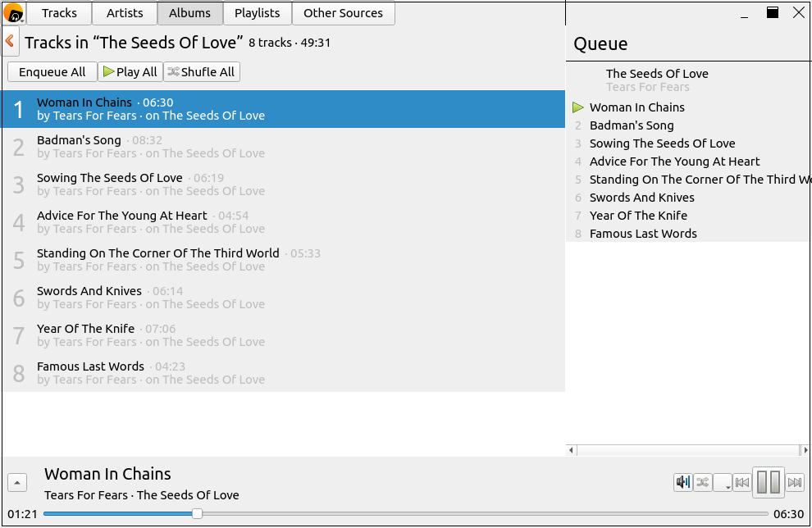Select track 6 Swords And Knives in album list
This screenshot has width=812, height=528.
point(284,298)
